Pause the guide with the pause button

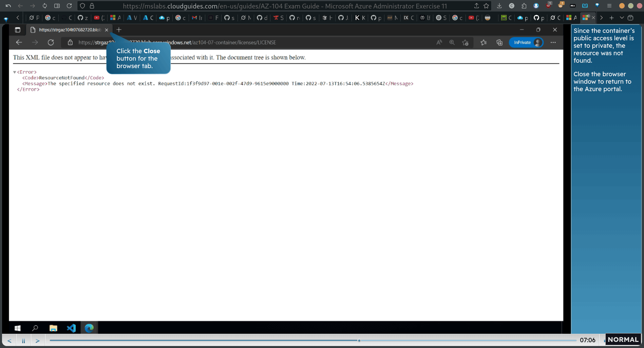tap(23, 341)
